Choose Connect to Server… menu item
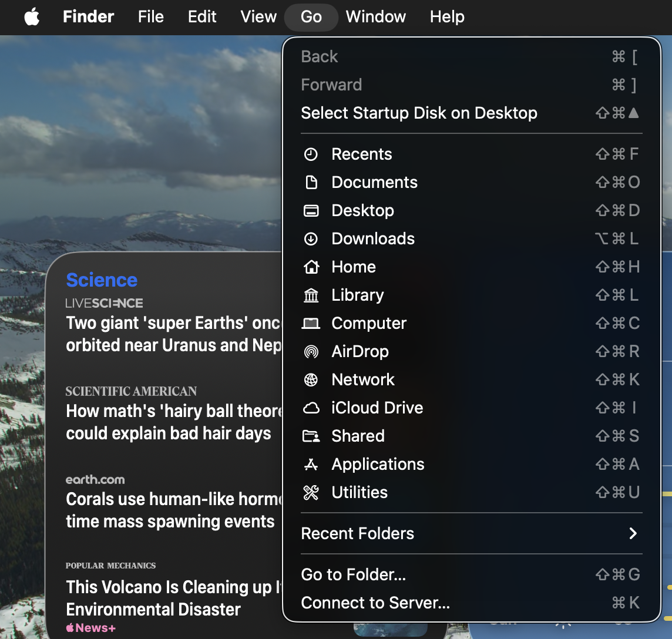Screen dimensions: 672x639 (472, 603)
